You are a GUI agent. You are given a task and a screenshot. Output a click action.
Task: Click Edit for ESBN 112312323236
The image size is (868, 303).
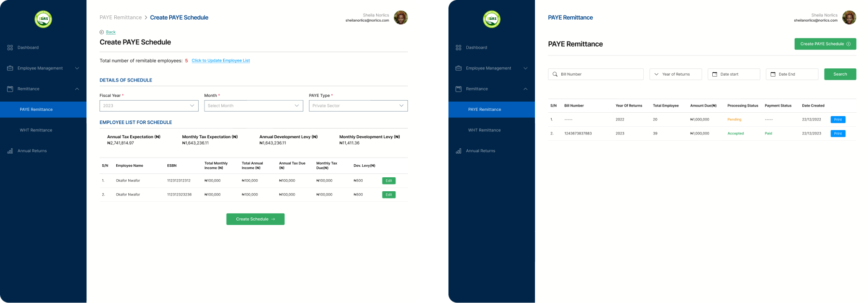389,195
